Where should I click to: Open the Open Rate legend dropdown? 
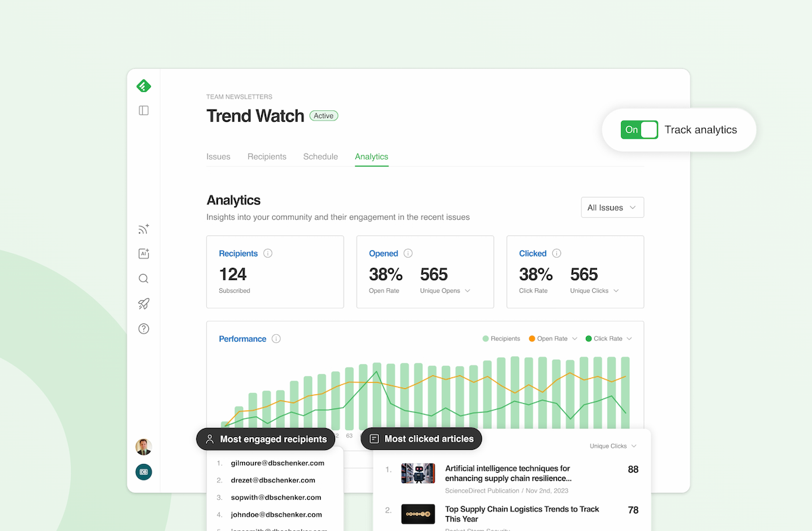pos(553,339)
